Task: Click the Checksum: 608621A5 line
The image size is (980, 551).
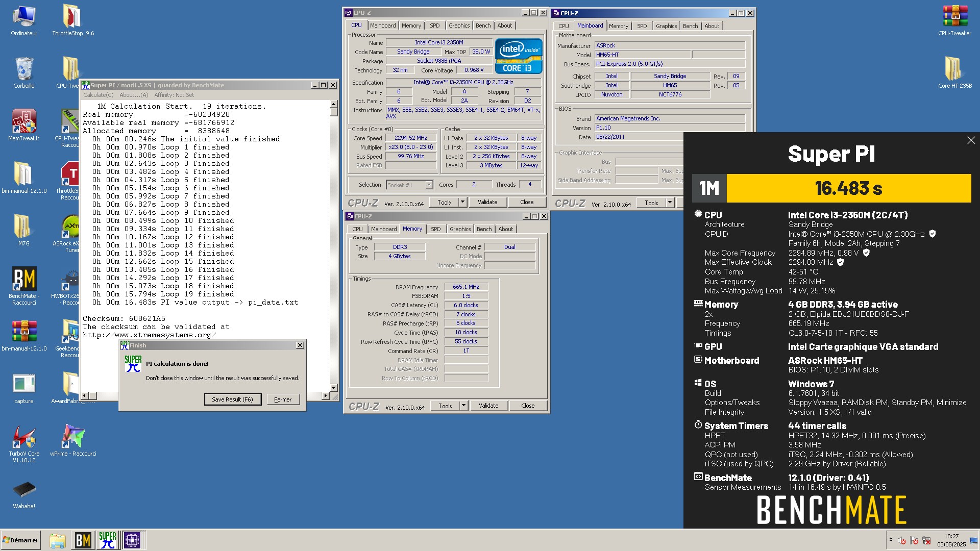Action: click(x=124, y=318)
